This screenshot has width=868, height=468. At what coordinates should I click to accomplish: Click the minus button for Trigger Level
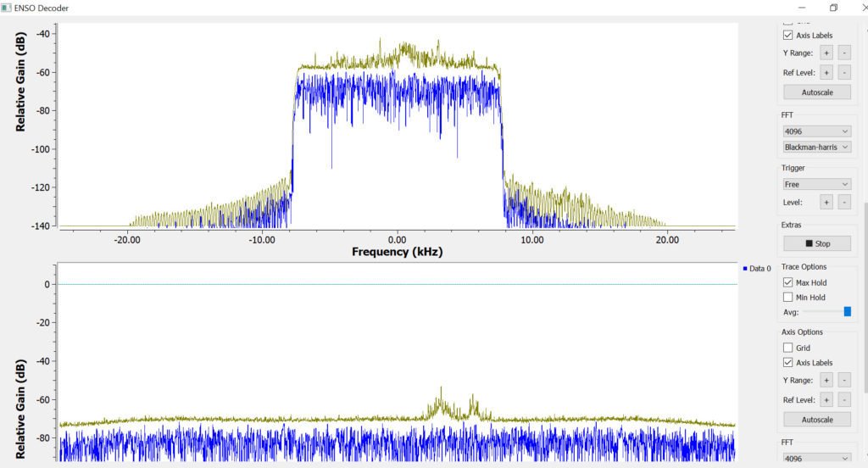pos(843,202)
